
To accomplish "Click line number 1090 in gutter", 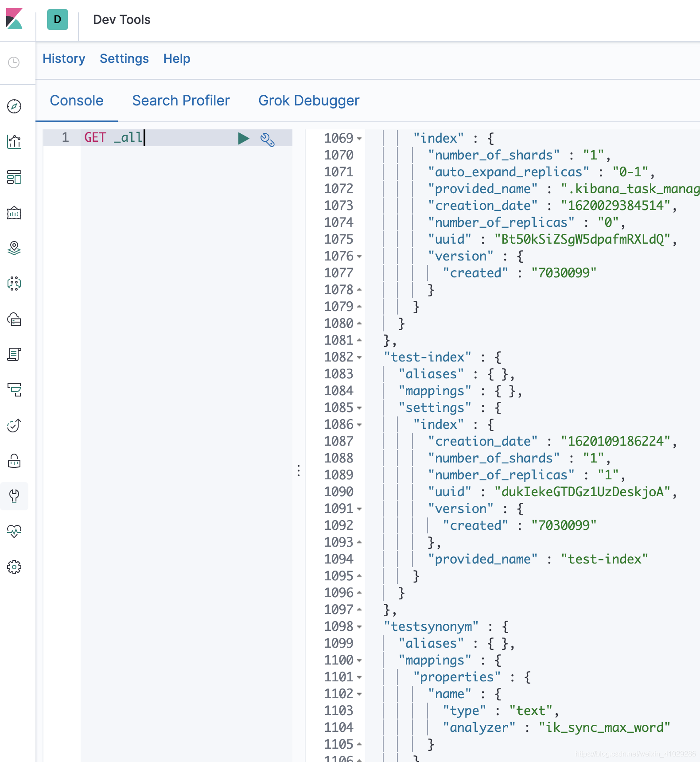I will coord(338,492).
